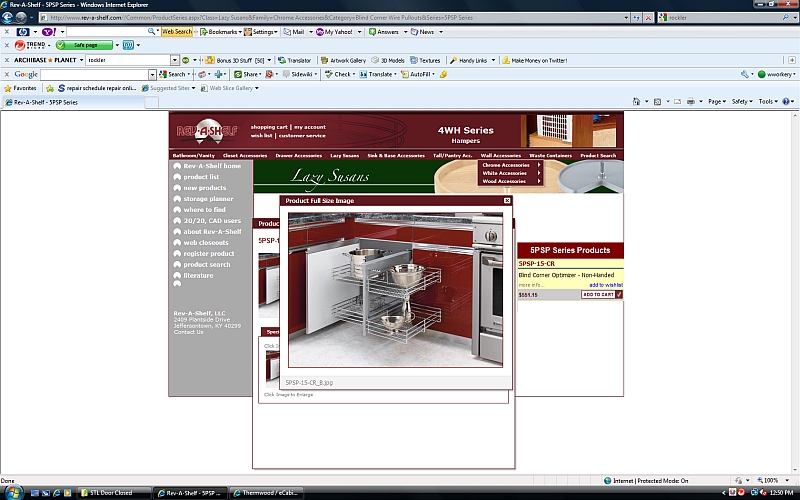Click the green Safe page indicator
Screen dimensions: 800x500
coord(84,45)
